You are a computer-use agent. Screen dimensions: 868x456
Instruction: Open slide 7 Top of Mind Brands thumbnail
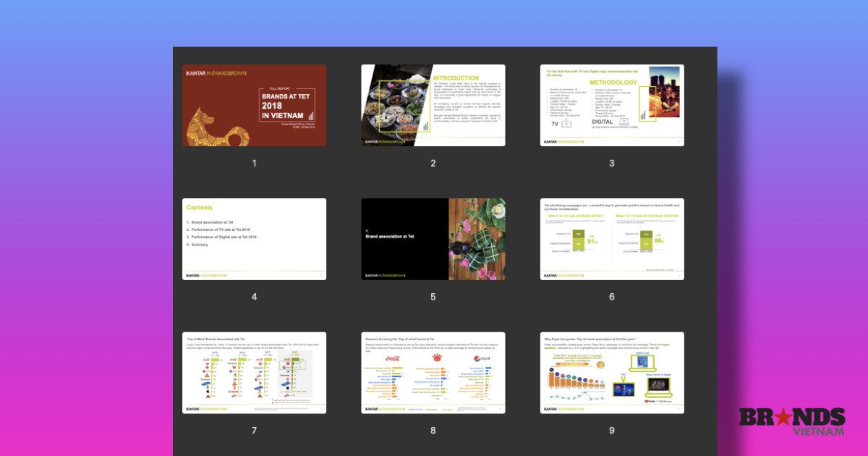tap(254, 373)
